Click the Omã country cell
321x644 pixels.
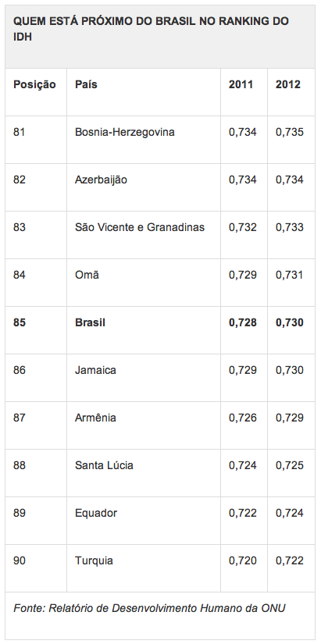87,275
